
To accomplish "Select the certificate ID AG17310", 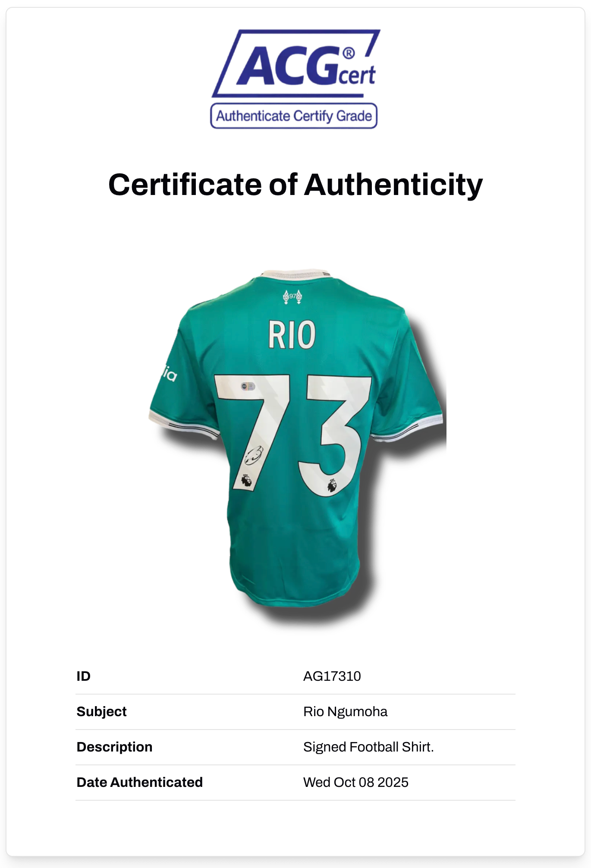I will (332, 676).
